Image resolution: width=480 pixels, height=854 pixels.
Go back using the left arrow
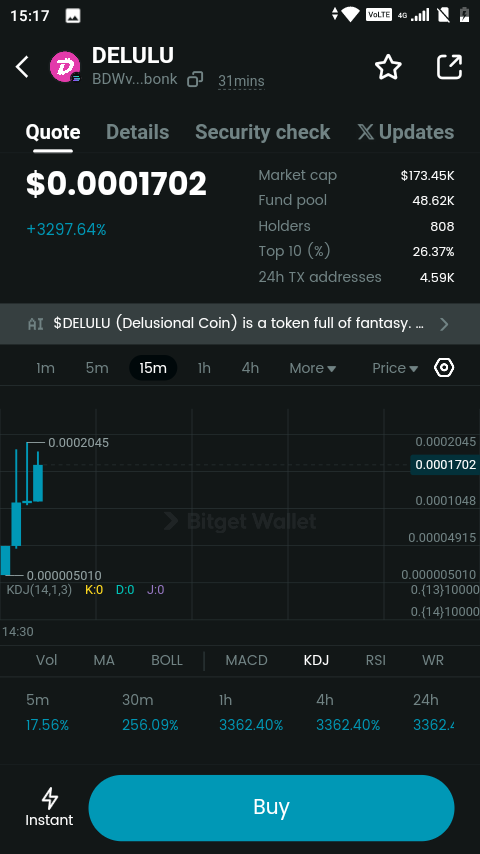(x=22, y=67)
